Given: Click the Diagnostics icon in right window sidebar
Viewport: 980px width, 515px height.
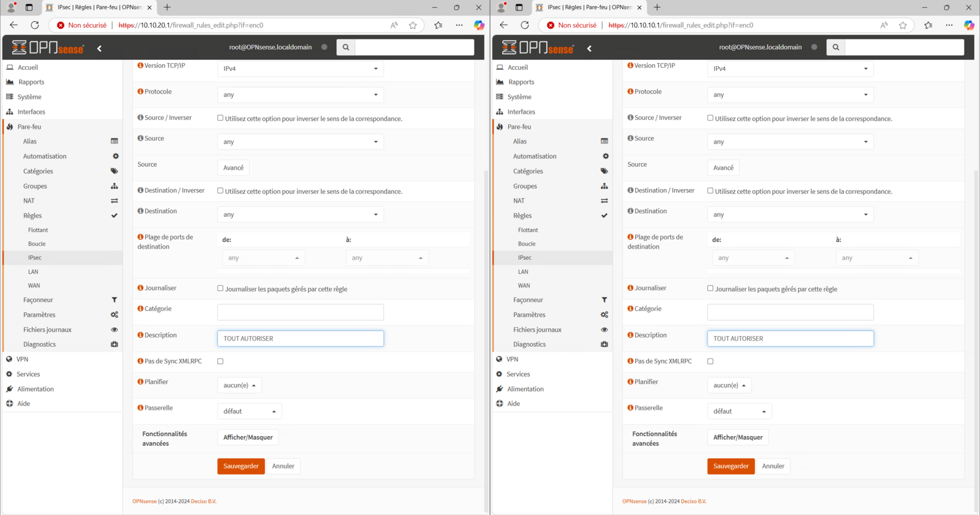Looking at the screenshot, I should [604, 344].
